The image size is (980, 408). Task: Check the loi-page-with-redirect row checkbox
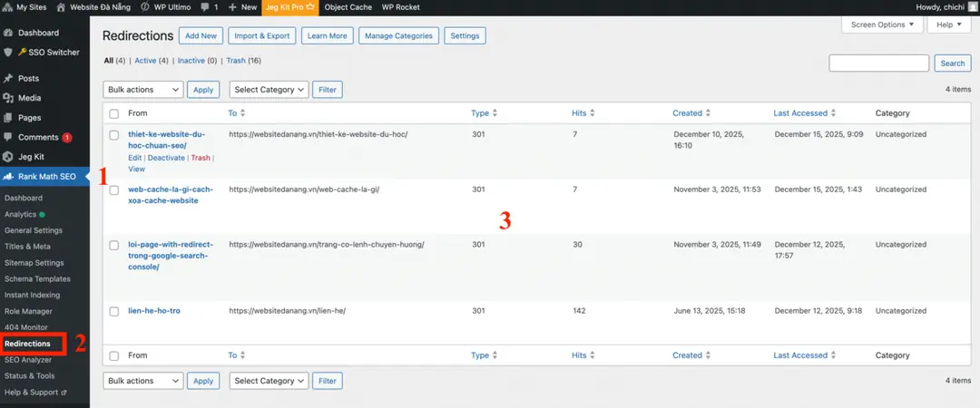113,246
